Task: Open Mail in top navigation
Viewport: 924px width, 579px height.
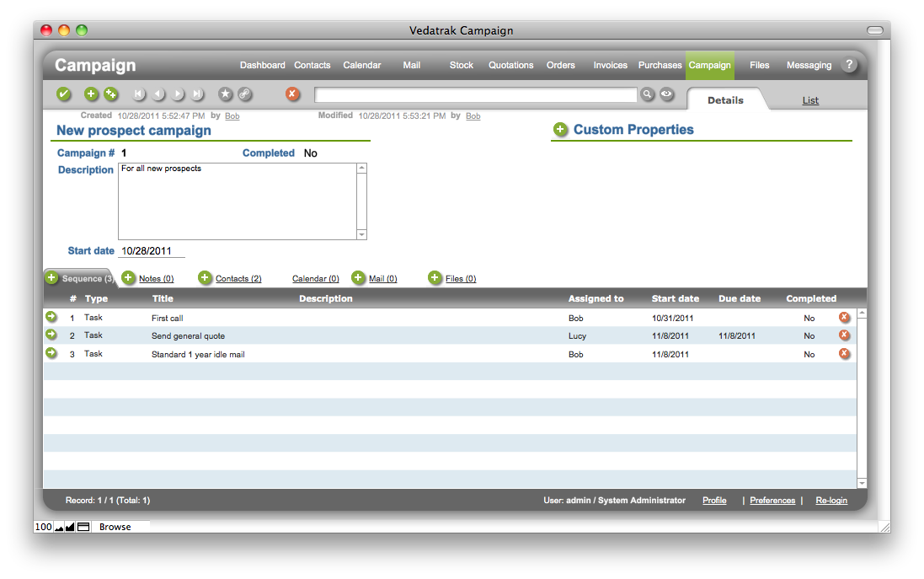Action: coord(411,65)
